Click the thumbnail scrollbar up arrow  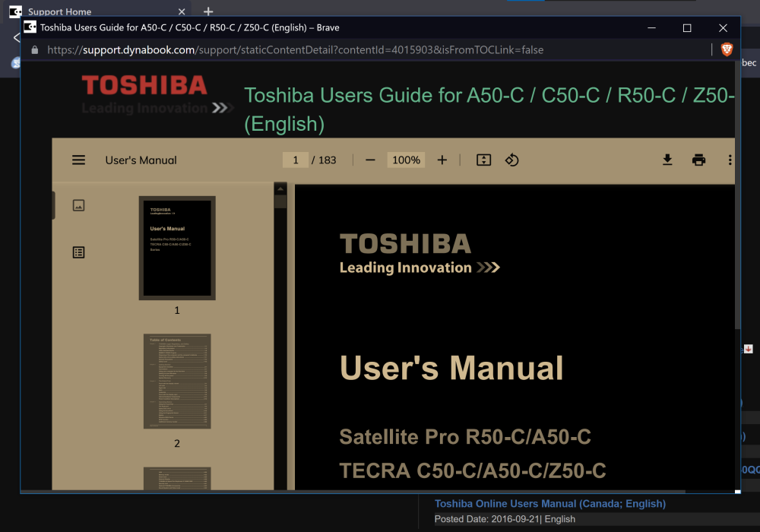coord(280,188)
